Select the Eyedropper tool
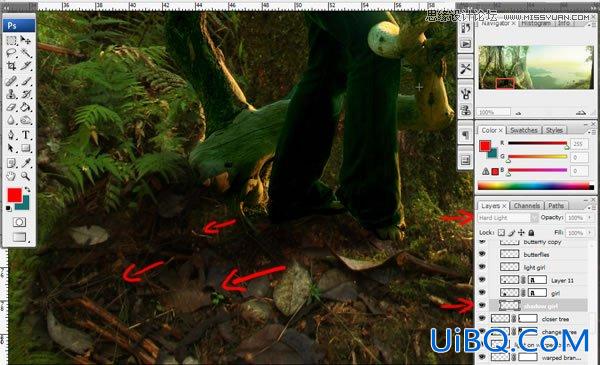 point(26,163)
